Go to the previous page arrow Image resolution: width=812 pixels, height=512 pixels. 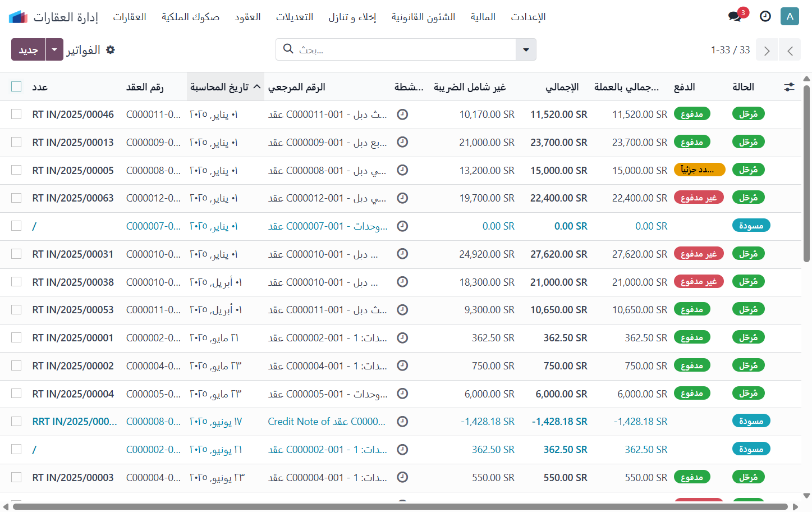point(790,50)
